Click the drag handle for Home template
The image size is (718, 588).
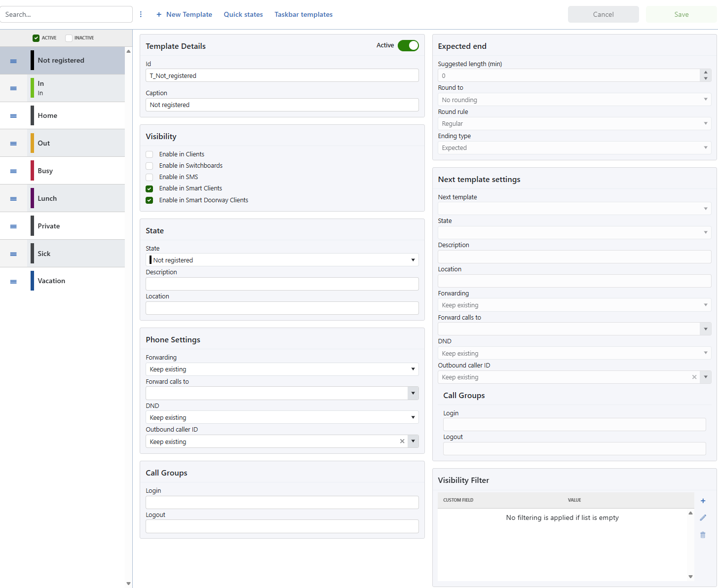coord(13,116)
